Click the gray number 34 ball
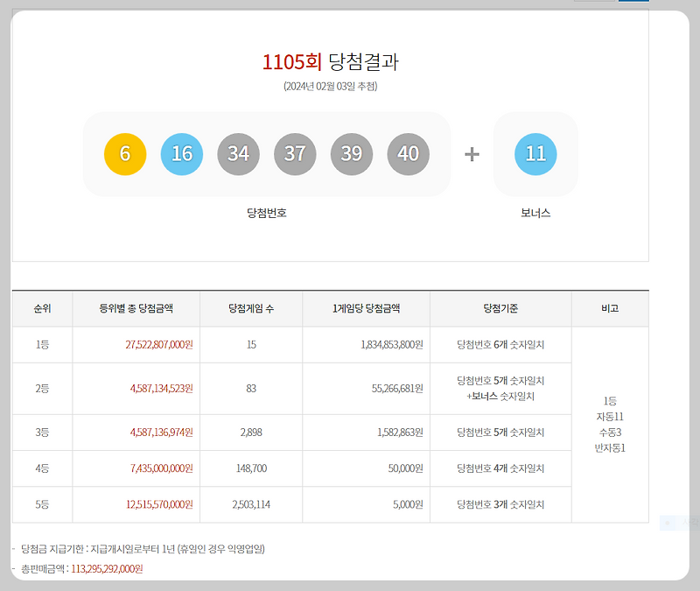This screenshot has height=591, width=700. (x=238, y=154)
